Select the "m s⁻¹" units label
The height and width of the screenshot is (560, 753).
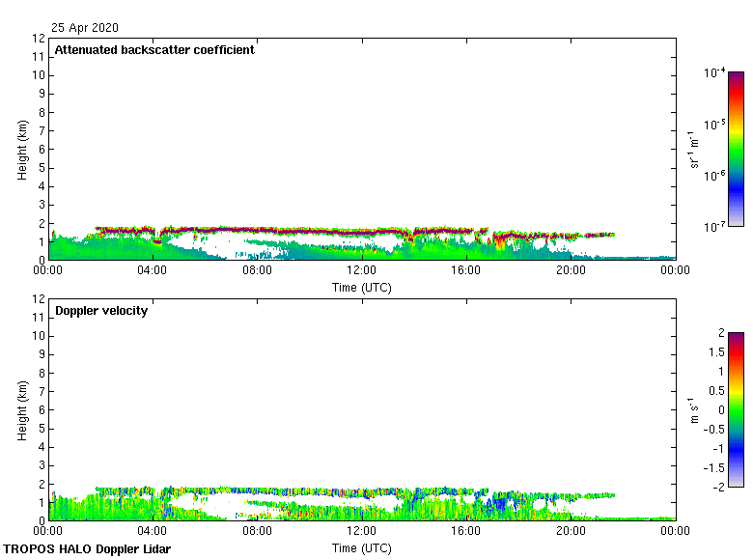694,409
